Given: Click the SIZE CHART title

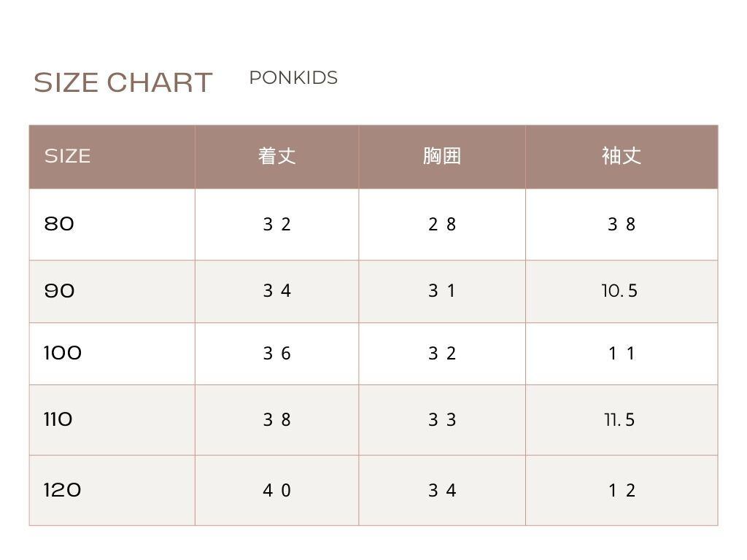Looking at the screenshot, I should tap(123, 82).
